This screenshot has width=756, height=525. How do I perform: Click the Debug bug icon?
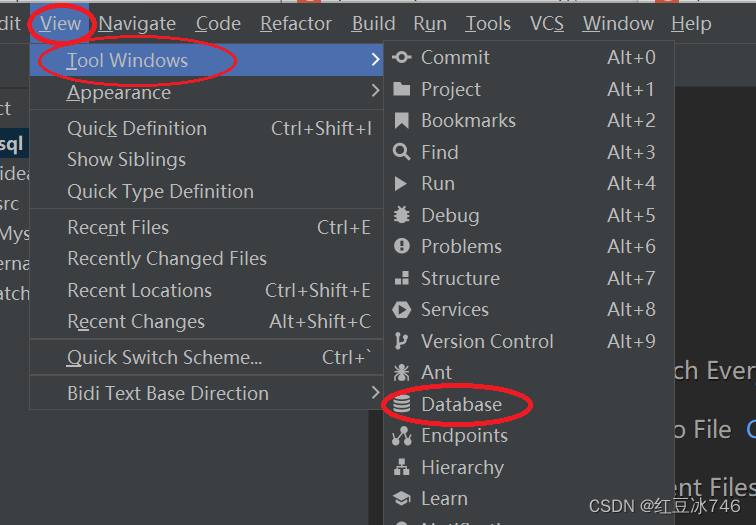[402, 215]
